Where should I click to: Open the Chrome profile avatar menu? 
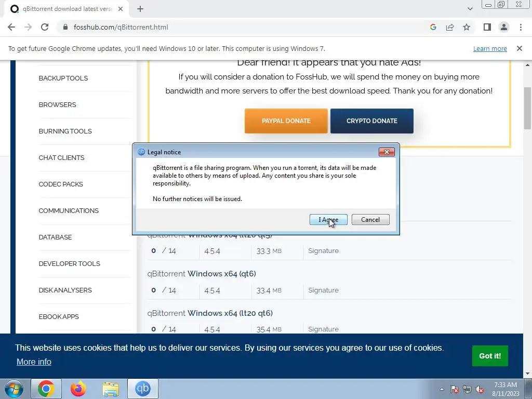504,27
